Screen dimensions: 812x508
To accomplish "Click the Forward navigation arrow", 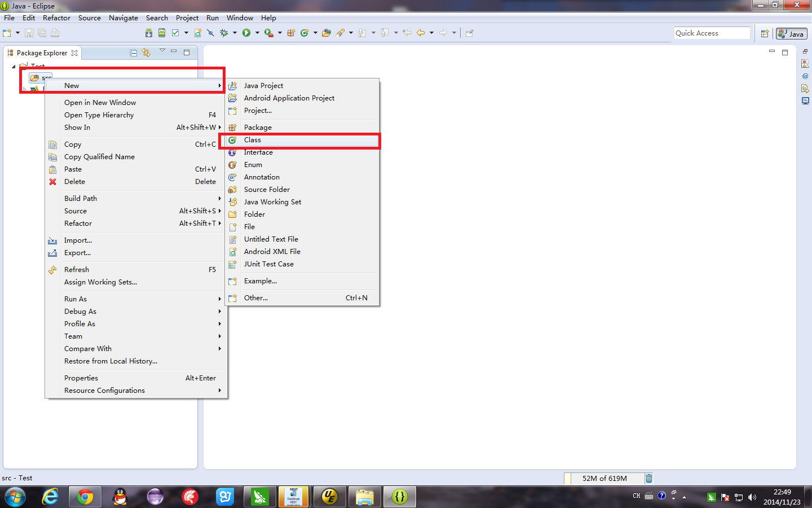I will [443, 33].
